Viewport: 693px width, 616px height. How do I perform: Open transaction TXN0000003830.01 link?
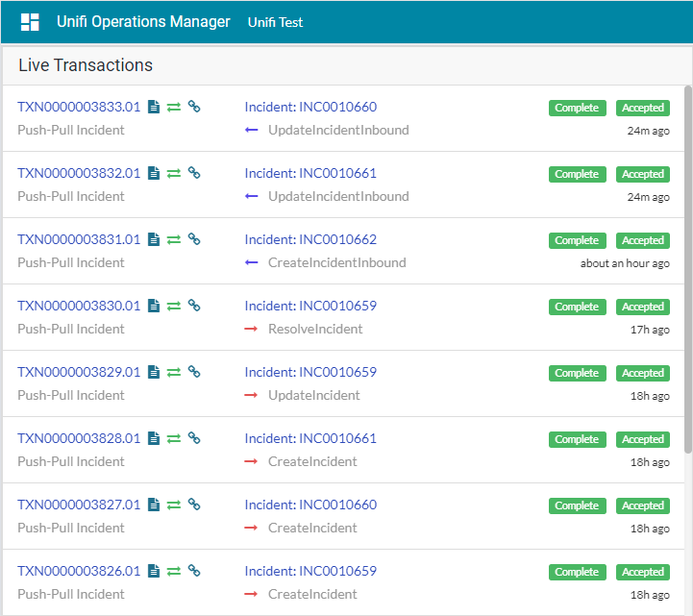click(79, 307)
